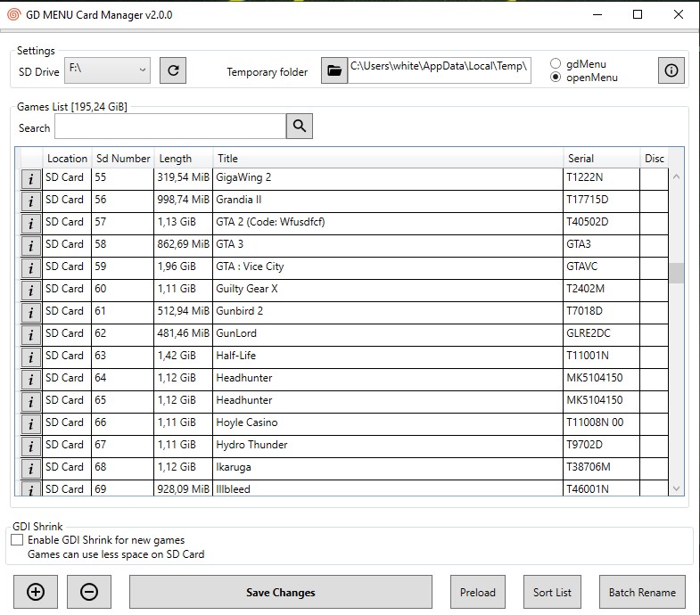Open info icon for GigaWing 2 row

point(31,178)
